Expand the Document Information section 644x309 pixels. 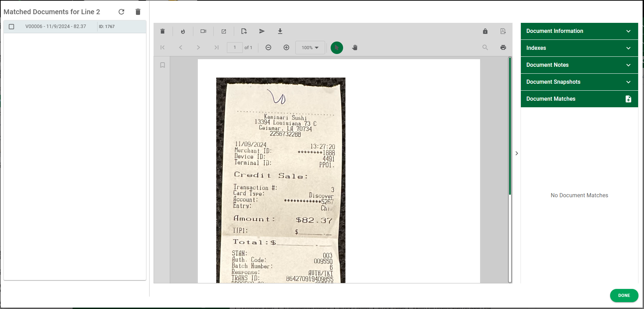click(x=579, y=31)
